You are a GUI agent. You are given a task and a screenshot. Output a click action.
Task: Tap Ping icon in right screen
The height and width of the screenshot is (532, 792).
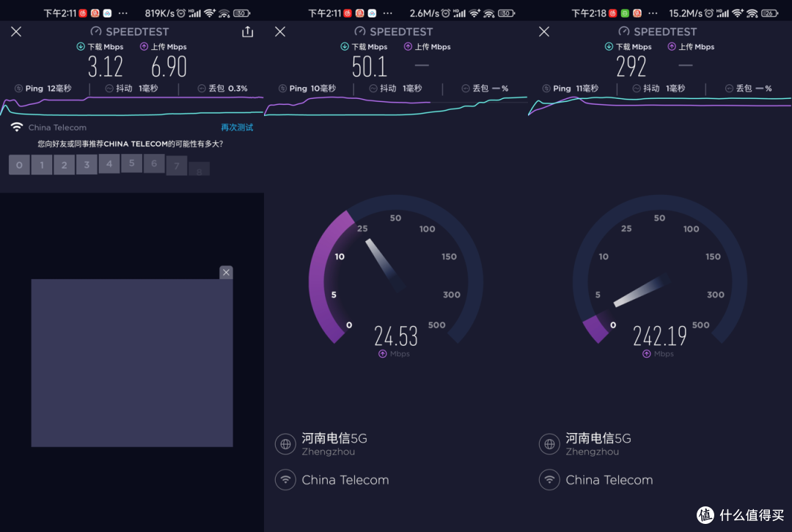pos(546,89)
